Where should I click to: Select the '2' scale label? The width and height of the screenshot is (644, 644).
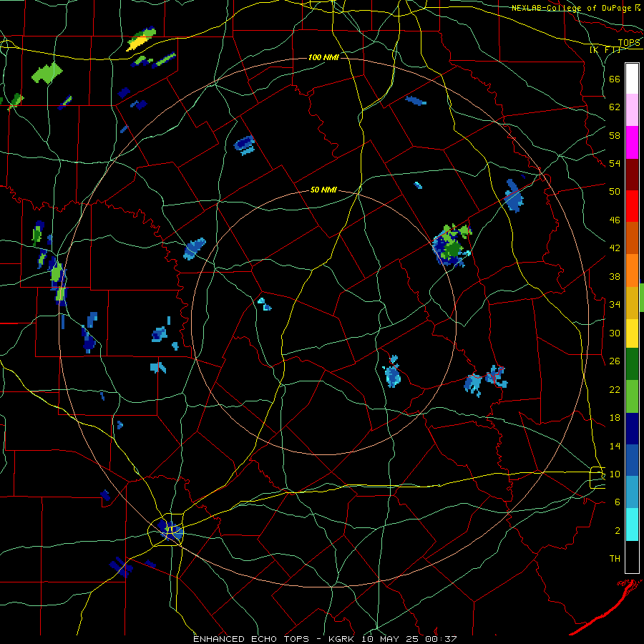(x=618, y=531)
